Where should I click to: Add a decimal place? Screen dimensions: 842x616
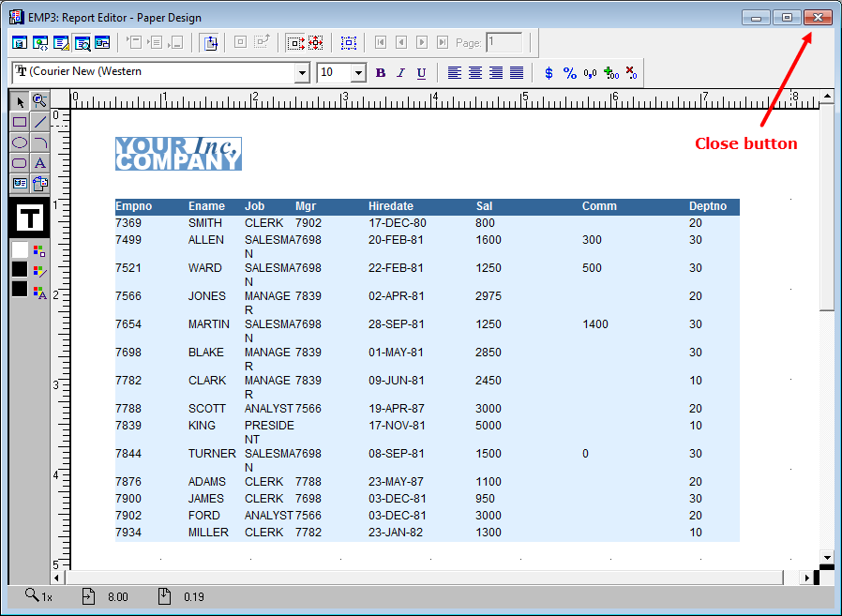coord(611,72)
